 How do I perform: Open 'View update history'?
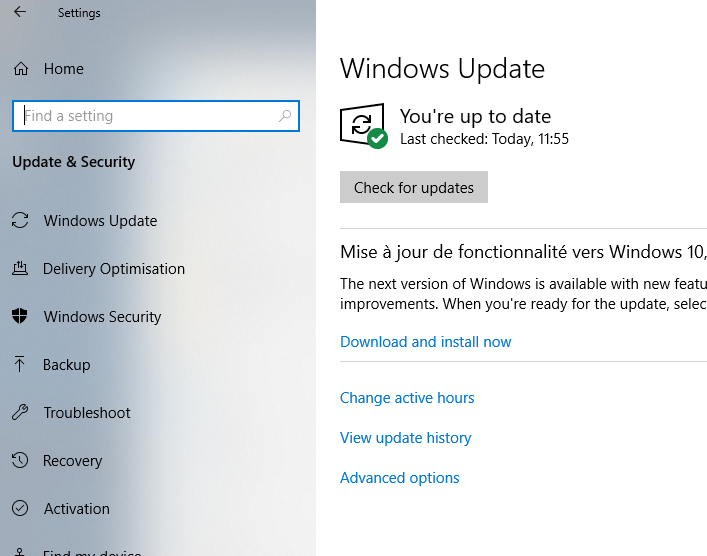pyautogui.click(x=405, y=438)
